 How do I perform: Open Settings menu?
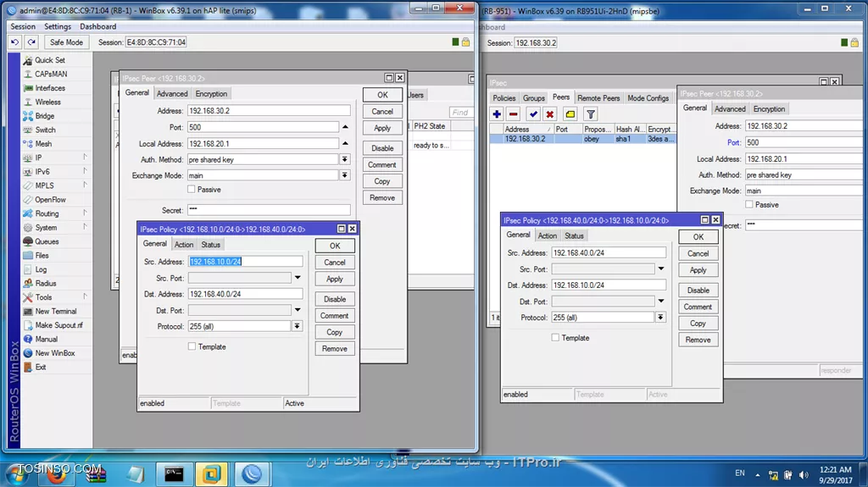58,26
